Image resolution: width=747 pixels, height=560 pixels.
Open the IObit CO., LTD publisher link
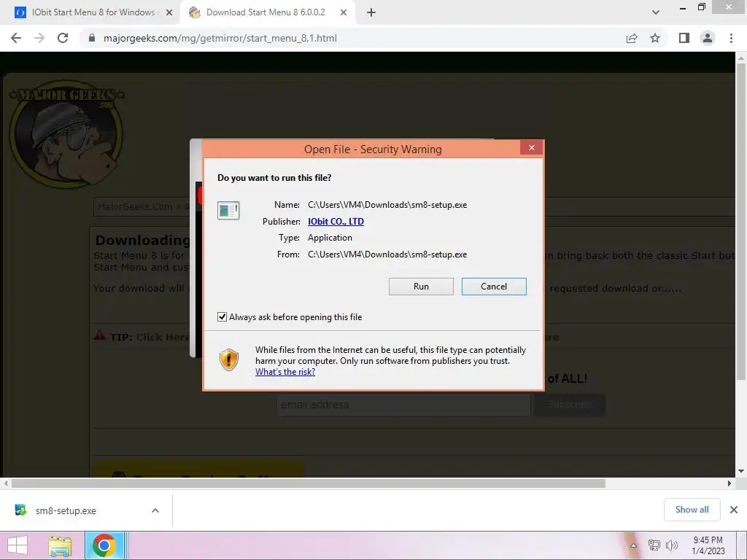tap(336, 222)
